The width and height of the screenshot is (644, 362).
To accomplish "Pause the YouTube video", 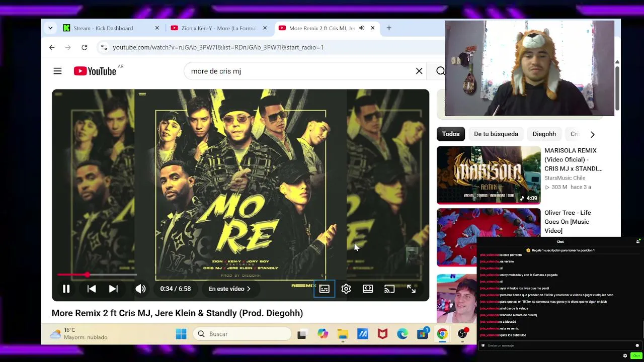I will click(x=66, y=289).
